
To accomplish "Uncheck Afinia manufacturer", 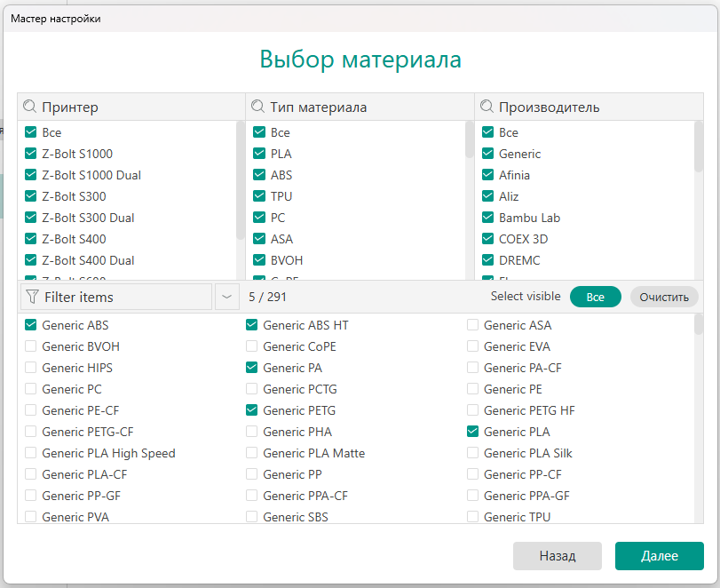I will click(x=487, y=175).
